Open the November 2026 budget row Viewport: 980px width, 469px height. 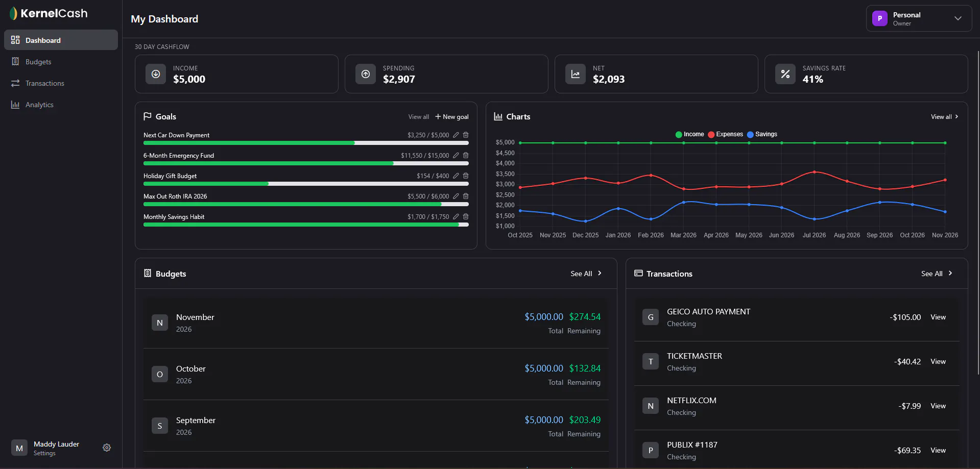pyautogui.click(x=376, y=323)
